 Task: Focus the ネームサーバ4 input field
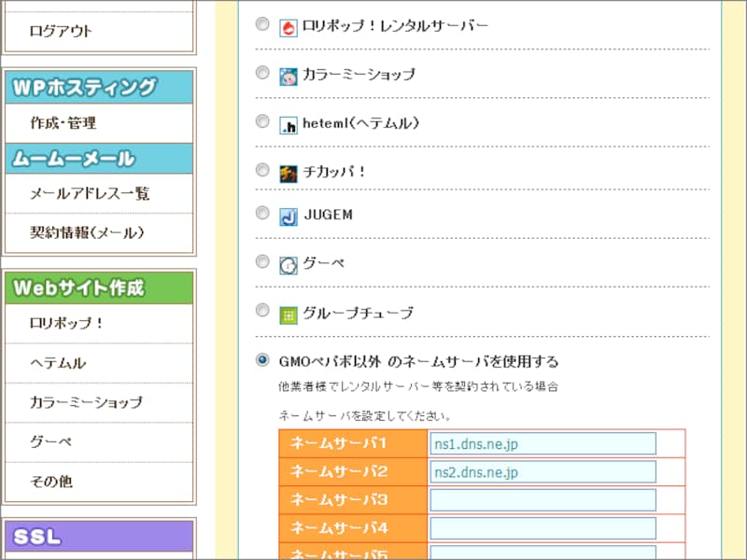pos(543,528)
